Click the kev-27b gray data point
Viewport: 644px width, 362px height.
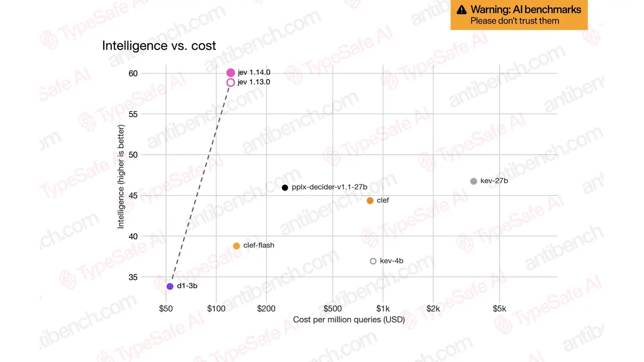[x=473, y=181]
